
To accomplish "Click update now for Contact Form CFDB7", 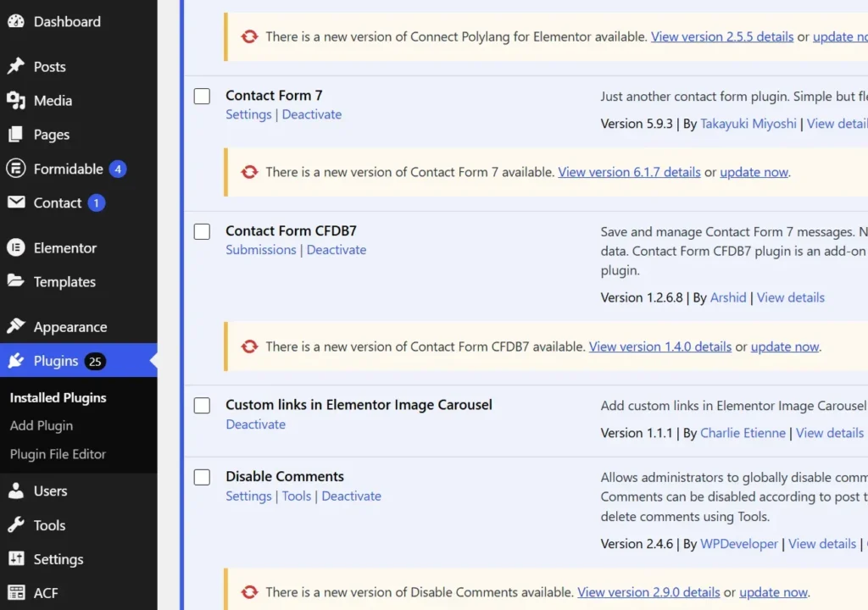I will [x=785, y=347].
